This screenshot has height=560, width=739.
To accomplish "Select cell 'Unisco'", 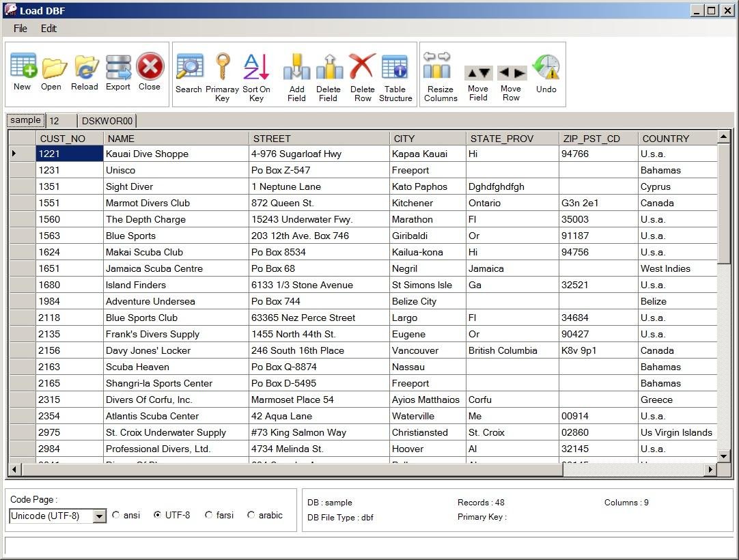I will point(176,170).
